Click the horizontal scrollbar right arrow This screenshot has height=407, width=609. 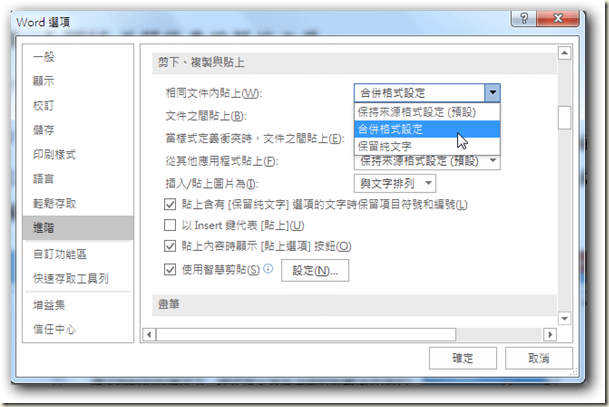[x=550, y=334]
